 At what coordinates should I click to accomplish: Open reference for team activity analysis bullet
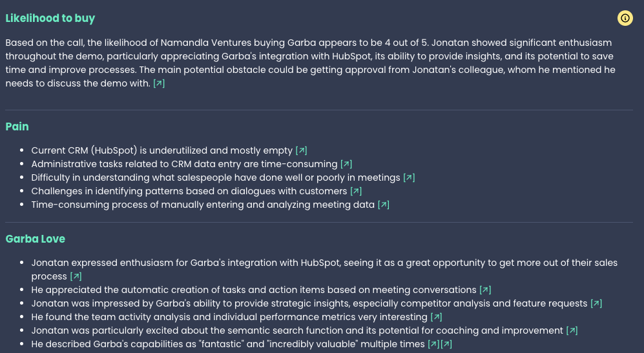click(x=436, y=318)
